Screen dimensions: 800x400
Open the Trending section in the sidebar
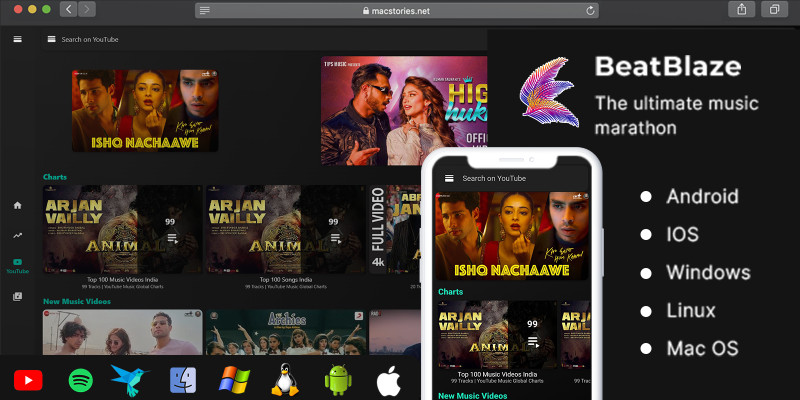tap(17, 235)
